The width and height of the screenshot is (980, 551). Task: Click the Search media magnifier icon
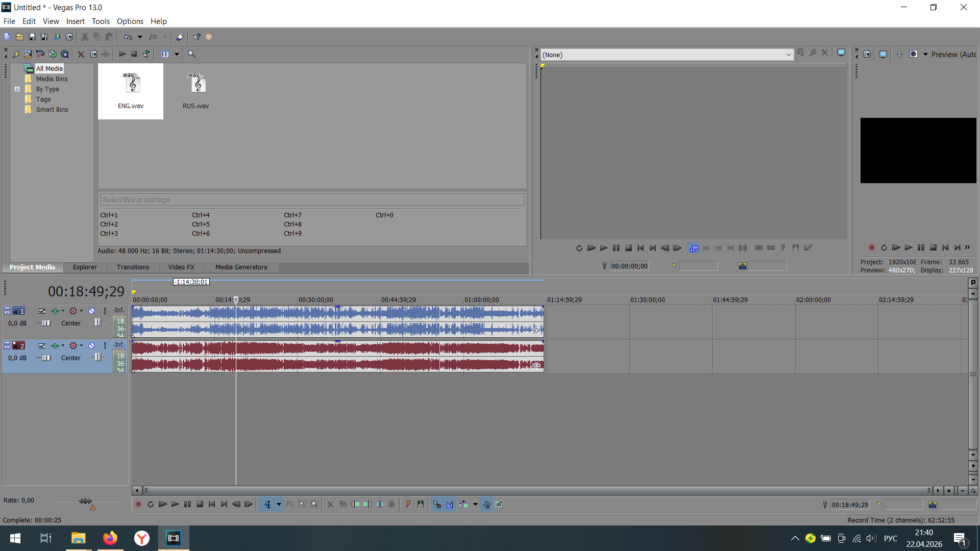coord(191,54)
